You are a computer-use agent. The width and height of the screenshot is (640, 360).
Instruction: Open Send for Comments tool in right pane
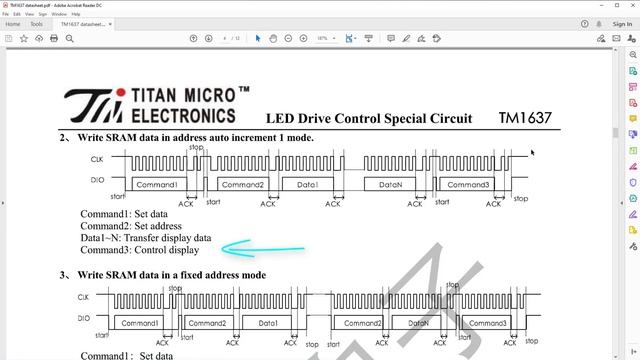633,230
